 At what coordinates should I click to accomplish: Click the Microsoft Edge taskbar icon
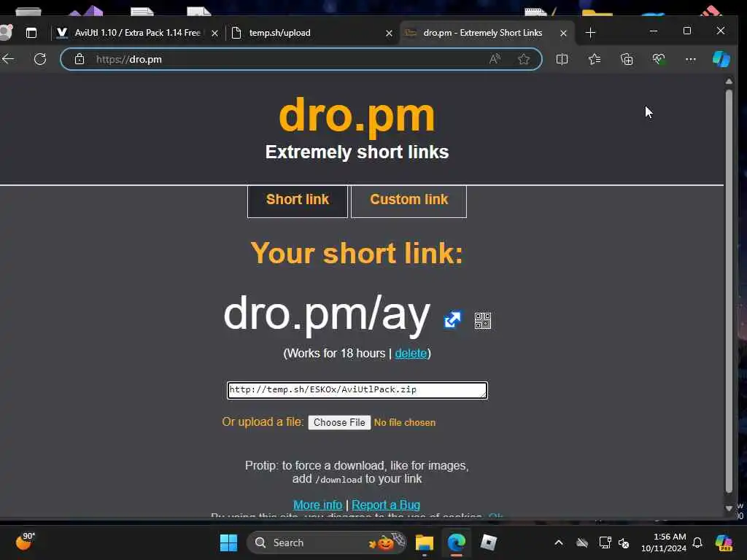coord(457,542)
